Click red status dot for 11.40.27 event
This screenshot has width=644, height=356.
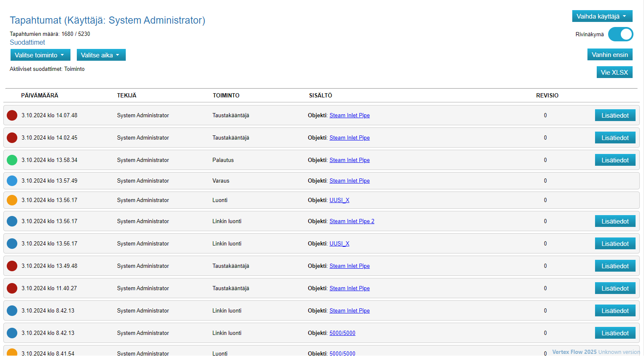click(12, 288)
